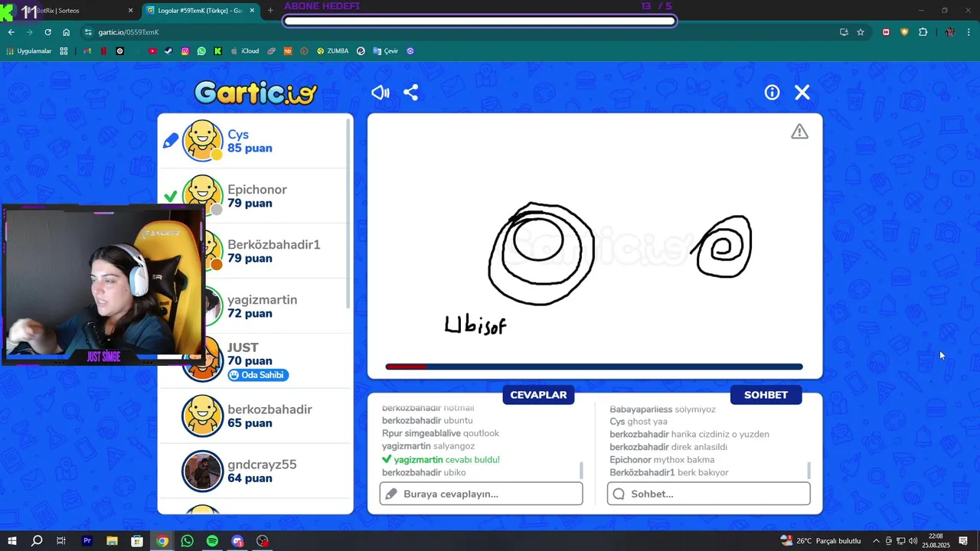Click the answer input field

pyautogui.click(x=481, y=494)
